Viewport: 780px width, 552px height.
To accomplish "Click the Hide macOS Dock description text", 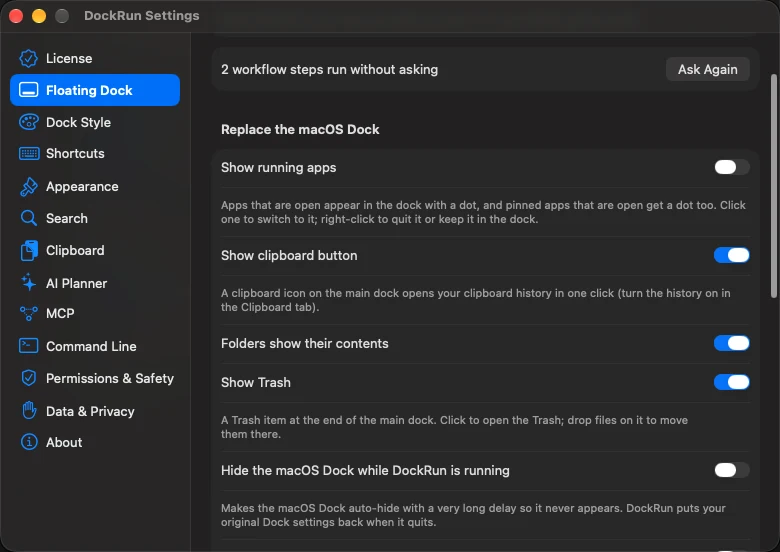I will 473,515.
